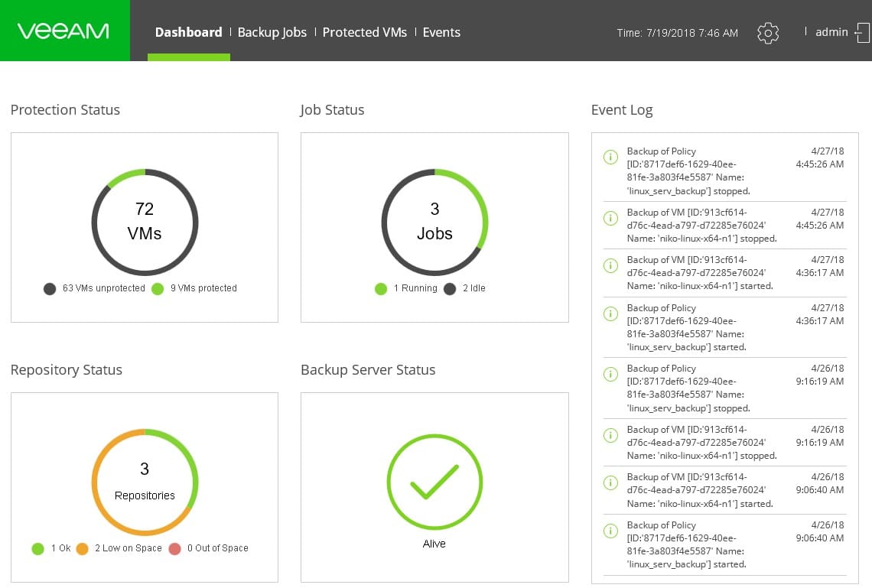Select '2 Idle' legend text
The height and width of the screenshot is (588, 872).
click(473, 288)
